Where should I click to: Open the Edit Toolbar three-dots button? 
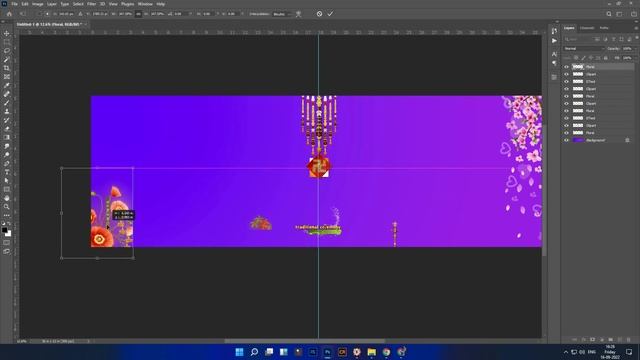7,215
